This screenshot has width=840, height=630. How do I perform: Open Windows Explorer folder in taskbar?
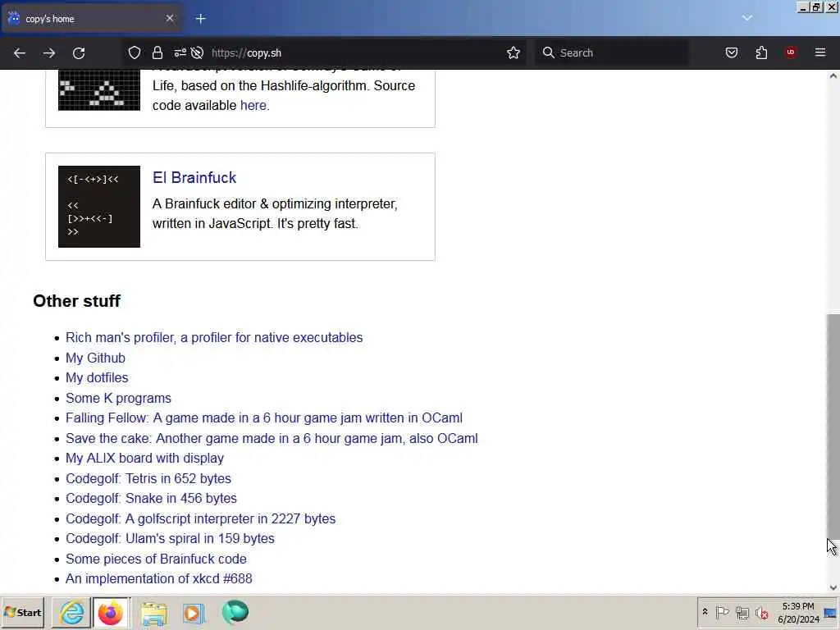click(x=153, y=613)
